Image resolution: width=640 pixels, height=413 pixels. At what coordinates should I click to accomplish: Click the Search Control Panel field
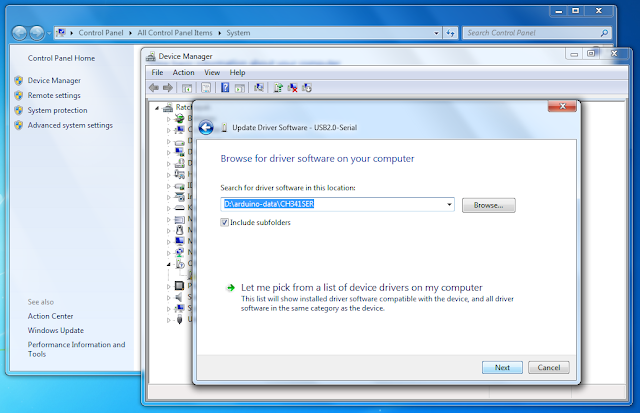[x=536, y=33]
